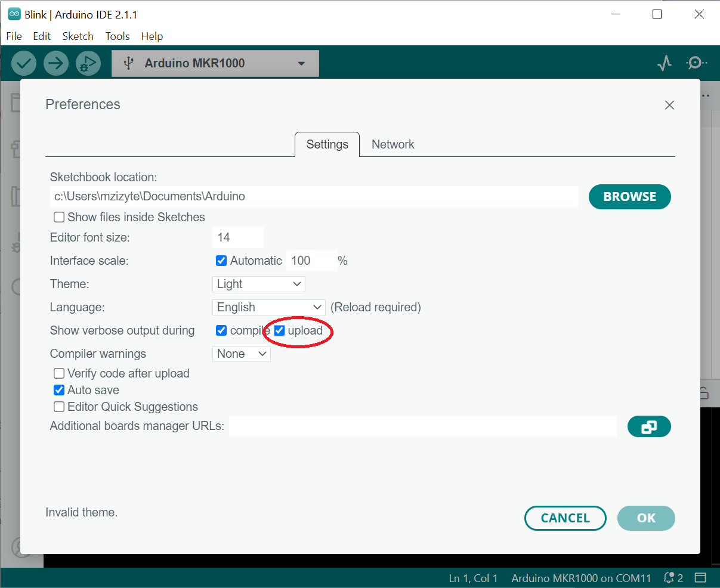720x588 pixels.
Task: Enable Show files inside Sketches
Action: pyautogui.click(x=59, y=217)
